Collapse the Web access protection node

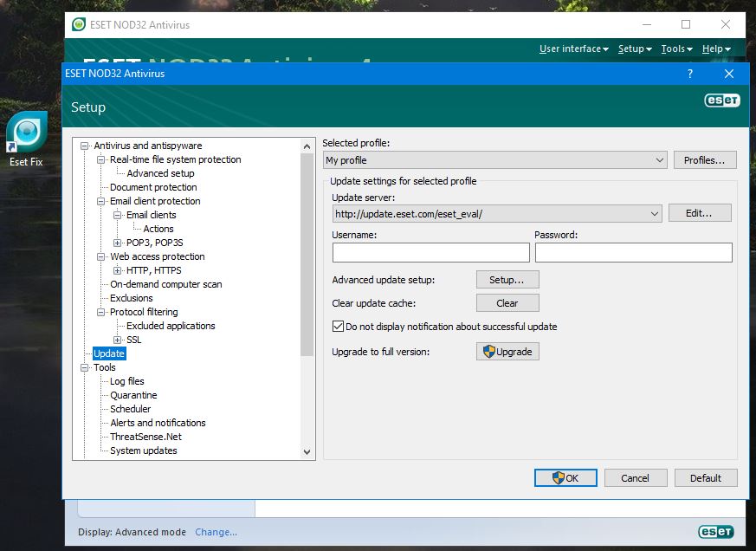[100, 256]
